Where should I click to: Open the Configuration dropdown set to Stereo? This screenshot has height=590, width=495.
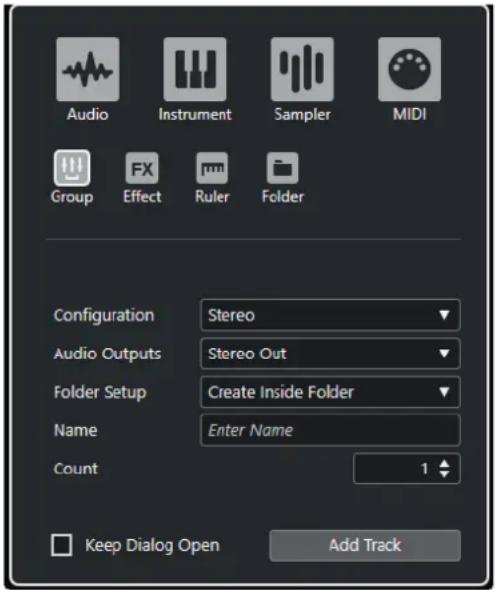click(x=330, y=315)
